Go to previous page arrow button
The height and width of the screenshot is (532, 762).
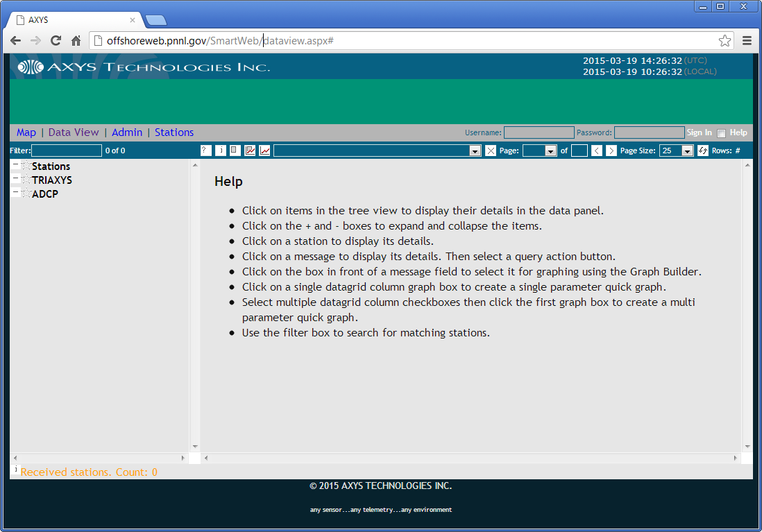(x=597, y=151)
